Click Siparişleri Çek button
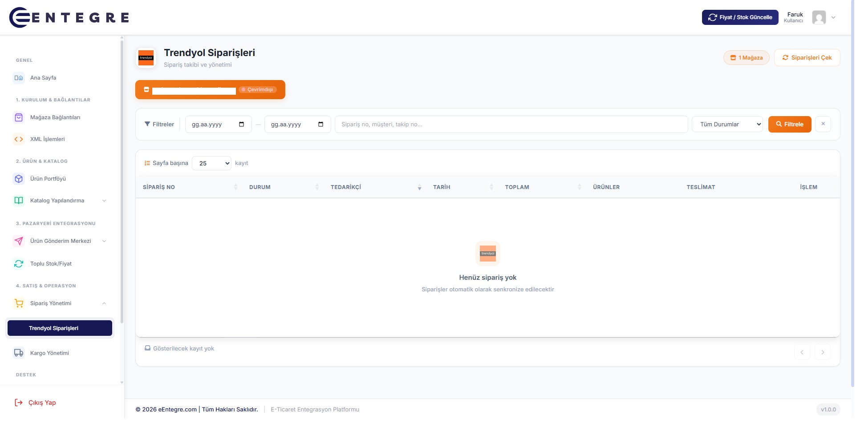868x423 pixels. click(807, 58)
